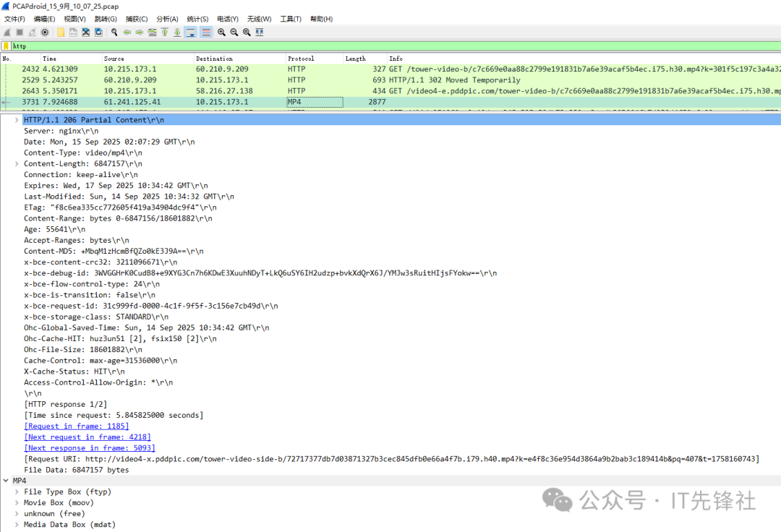Open the 分析(A) menu
Image resolution: width=781 pixels, height=532 pixels.
coord(167,19)
